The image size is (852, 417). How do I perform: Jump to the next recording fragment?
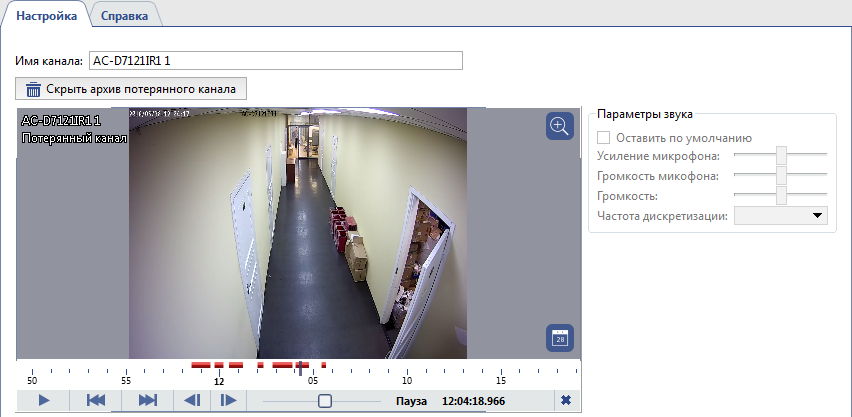[148, 400]
